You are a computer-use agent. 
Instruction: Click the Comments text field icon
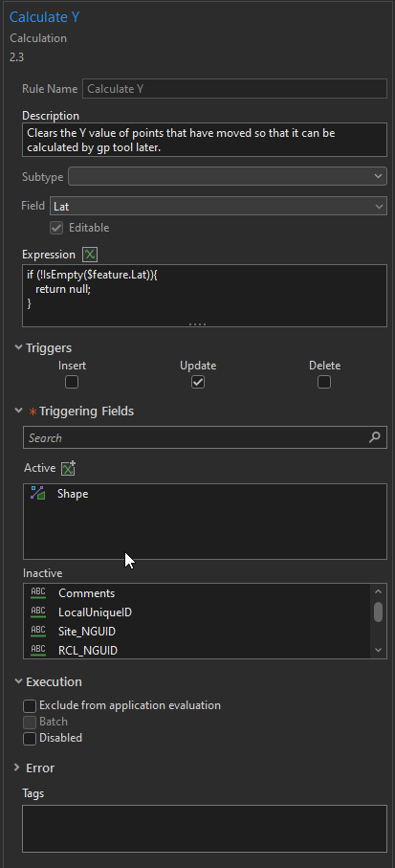pos(38,593)
